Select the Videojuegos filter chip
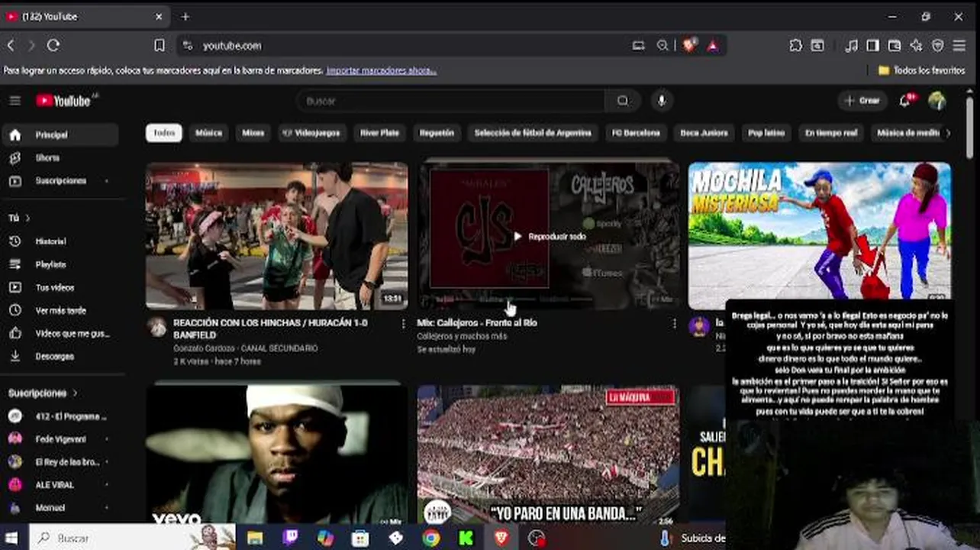This screenshot has width=980, height=550. pos(312,133)
